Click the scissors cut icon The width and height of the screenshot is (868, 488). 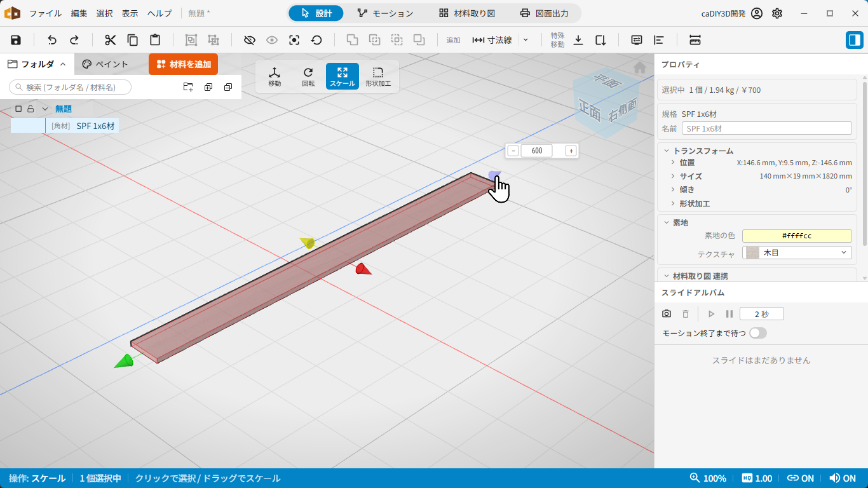(111, 40)
